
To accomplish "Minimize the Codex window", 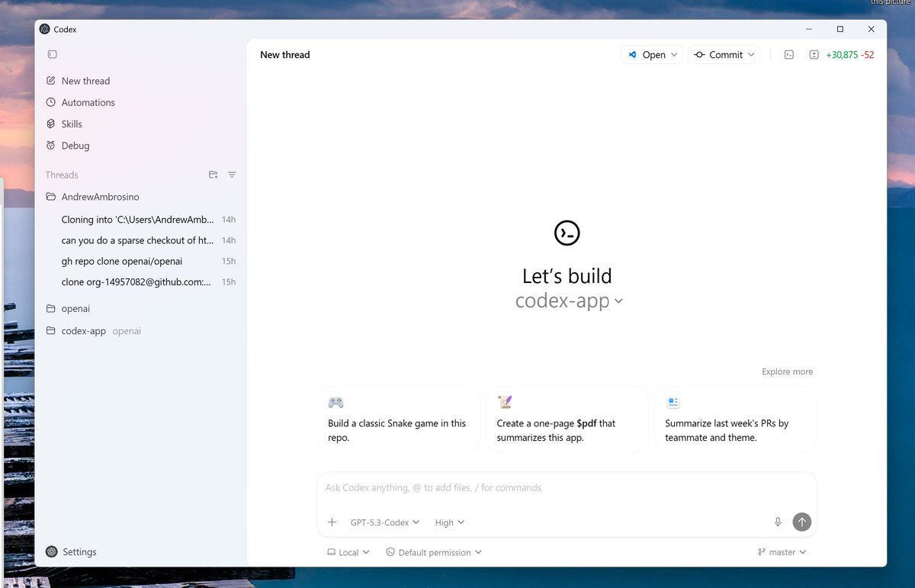I will [x=809, y=29].
